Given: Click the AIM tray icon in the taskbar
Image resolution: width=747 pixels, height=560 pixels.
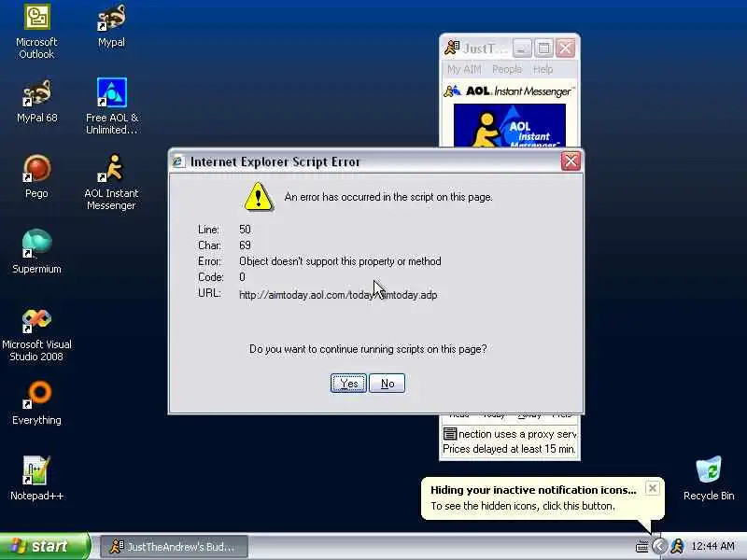Looking at the screenshot, I should pyautogui.click(x=677, y=546).
